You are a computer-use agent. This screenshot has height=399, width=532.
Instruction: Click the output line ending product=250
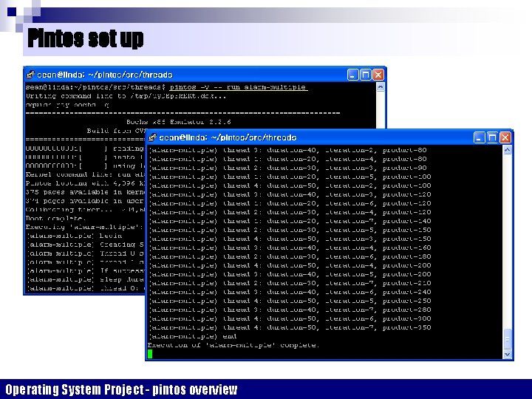coord(290,301)
